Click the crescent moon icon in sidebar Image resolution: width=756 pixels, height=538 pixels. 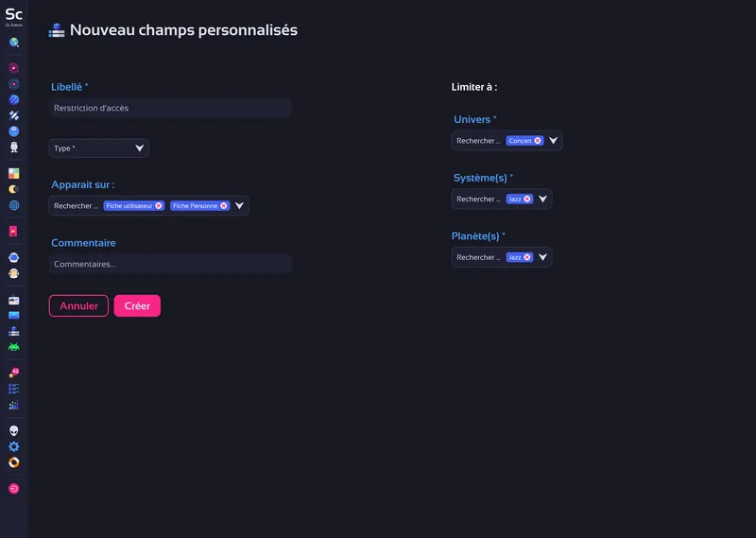[14, 189]
